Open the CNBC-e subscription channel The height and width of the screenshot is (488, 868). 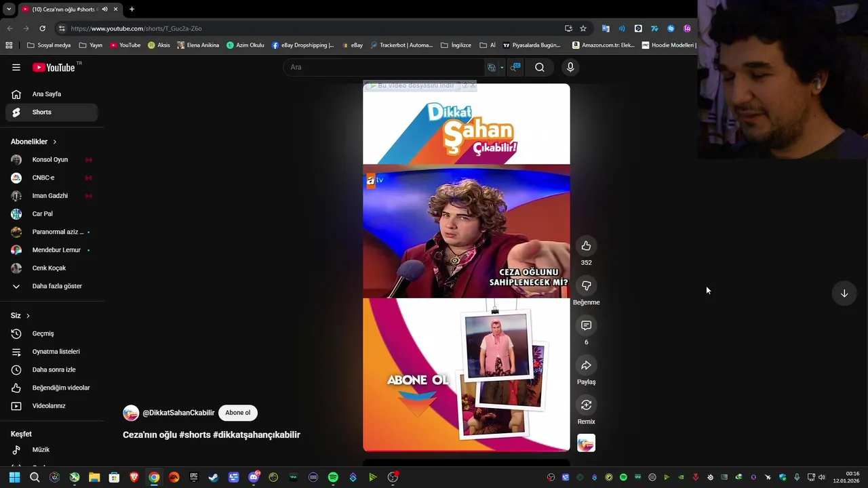point(52,178)
